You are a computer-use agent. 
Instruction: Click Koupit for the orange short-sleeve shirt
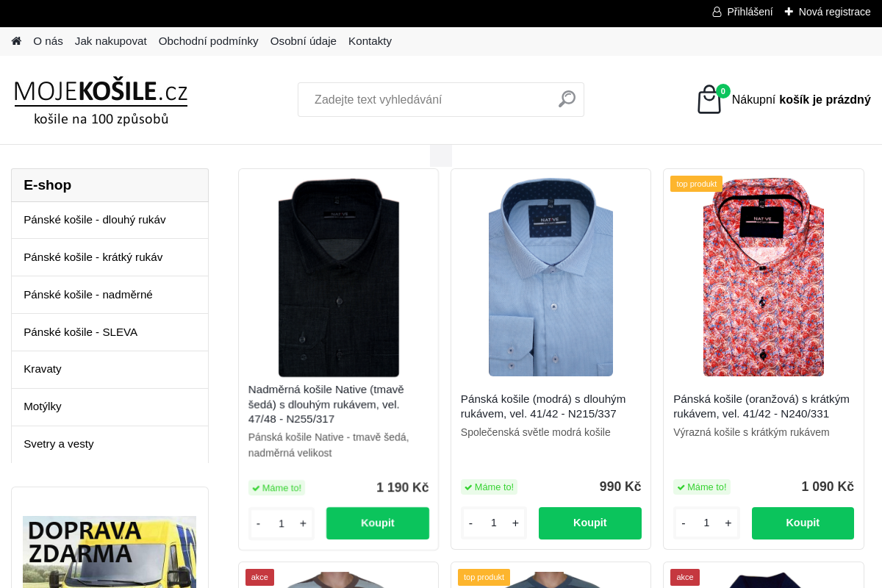point(803,523)
